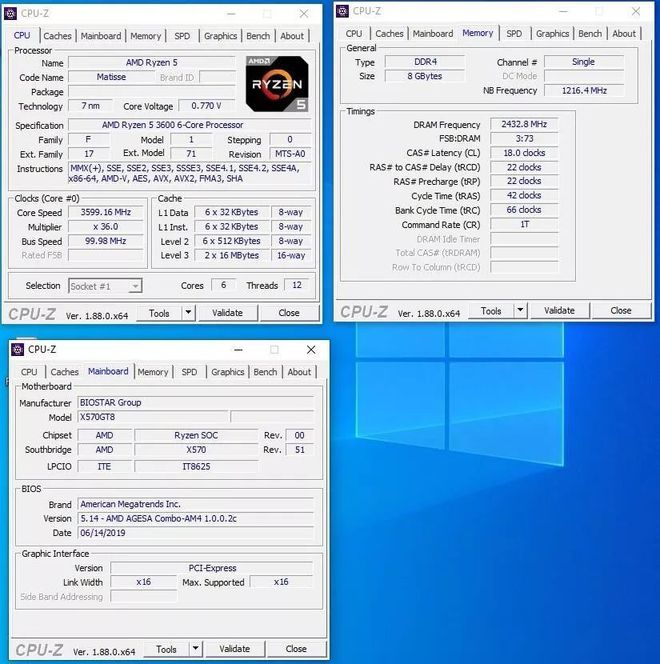This screenshot has width=660, height=664.
Task: Click Validate button in CPU window
Action: point(227,313)
